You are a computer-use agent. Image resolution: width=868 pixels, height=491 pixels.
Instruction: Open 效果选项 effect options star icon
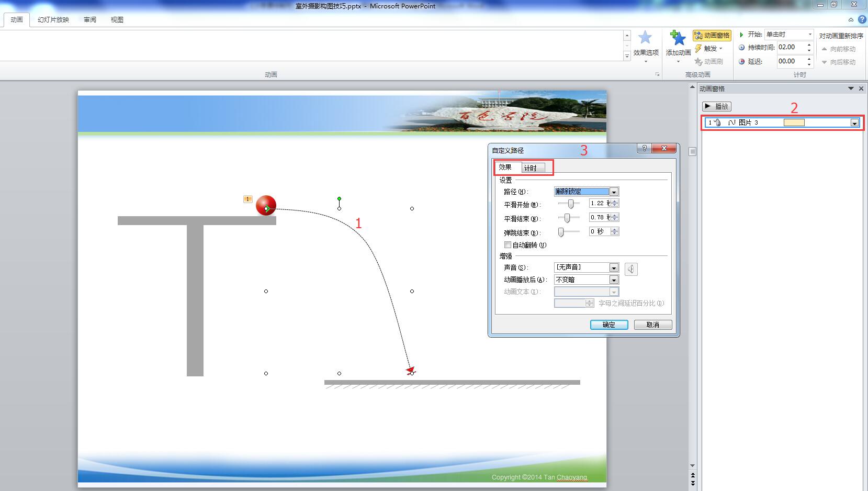click(x=645, y=38)
